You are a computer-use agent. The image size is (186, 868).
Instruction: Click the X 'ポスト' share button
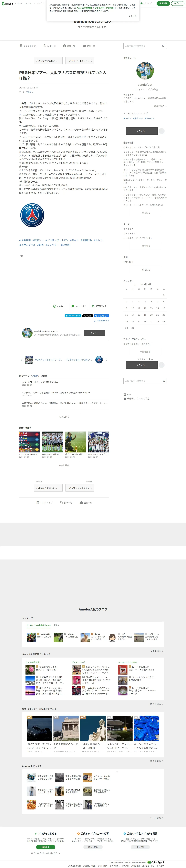click(x=87, y=316)
